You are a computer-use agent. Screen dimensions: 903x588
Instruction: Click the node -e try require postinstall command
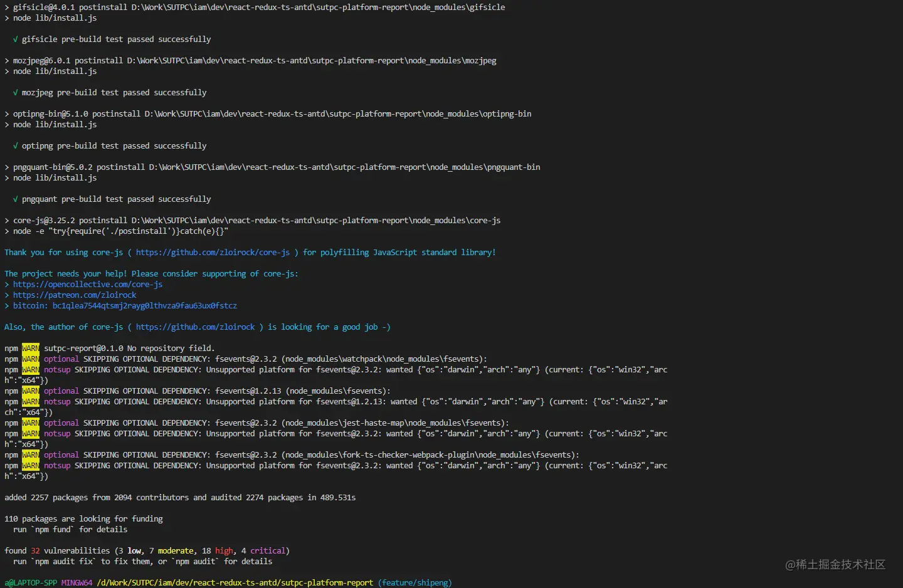point(116,231)
